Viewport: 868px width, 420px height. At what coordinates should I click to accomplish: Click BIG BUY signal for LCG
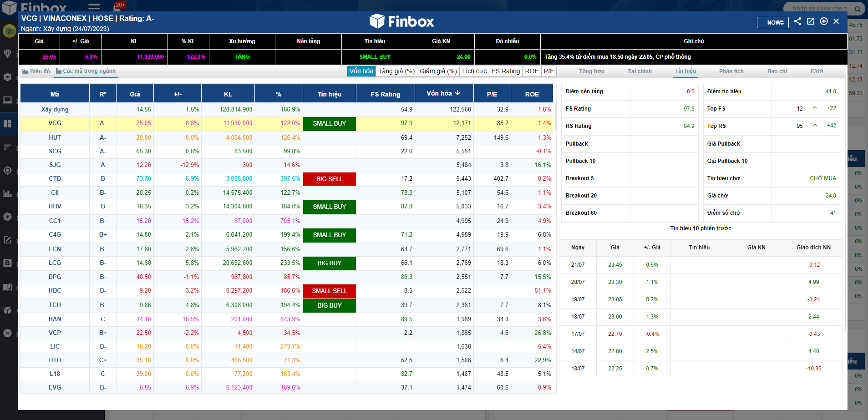point(330,263)
